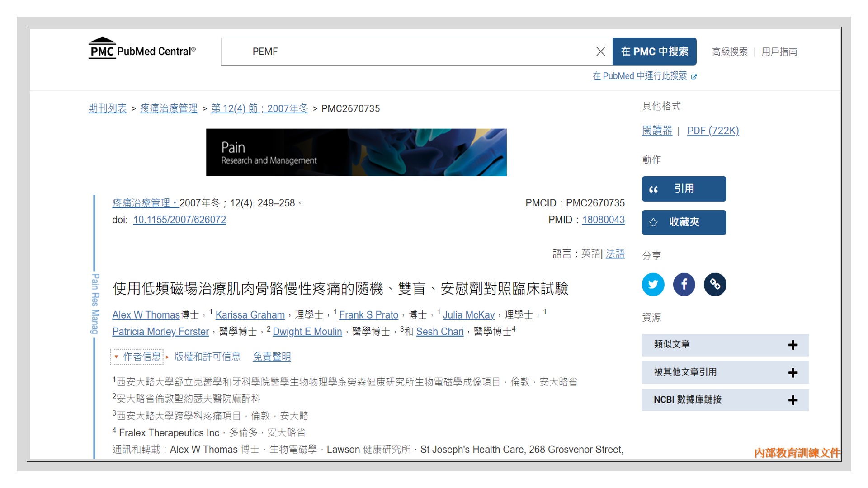Viewport: 868px width, 488px height.
Task: Open author Alex W Thomas
Action: tap(146, 315)
